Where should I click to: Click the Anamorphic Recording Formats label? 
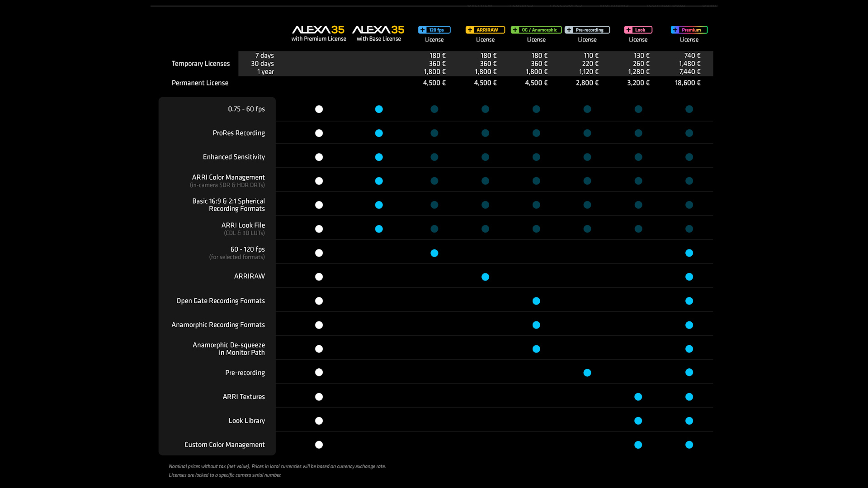[218, 325]
